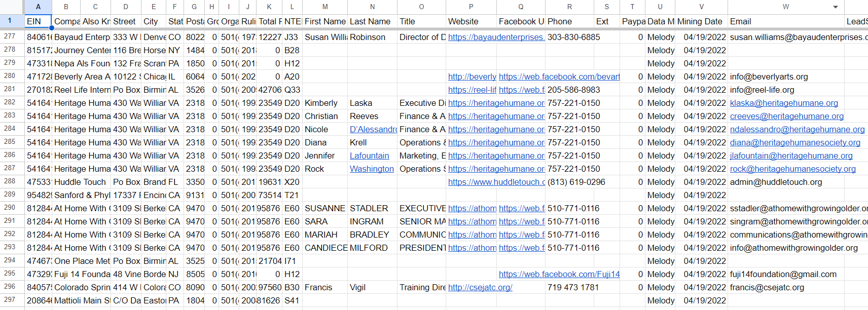The width and height of the screenshot is (868, 310).
Task: Open the csejatc.org website link
Action: [x=480, y=288]
